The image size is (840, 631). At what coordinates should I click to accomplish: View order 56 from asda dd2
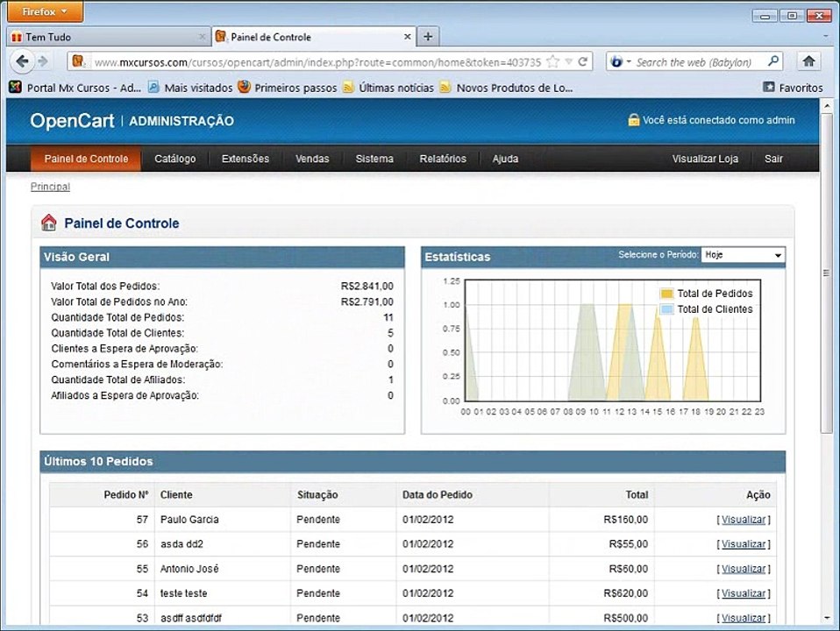click(x=743, y=544)
